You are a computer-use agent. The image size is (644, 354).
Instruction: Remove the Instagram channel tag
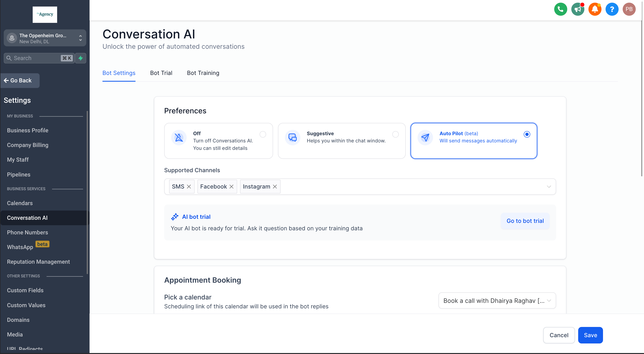pos(275,187)
